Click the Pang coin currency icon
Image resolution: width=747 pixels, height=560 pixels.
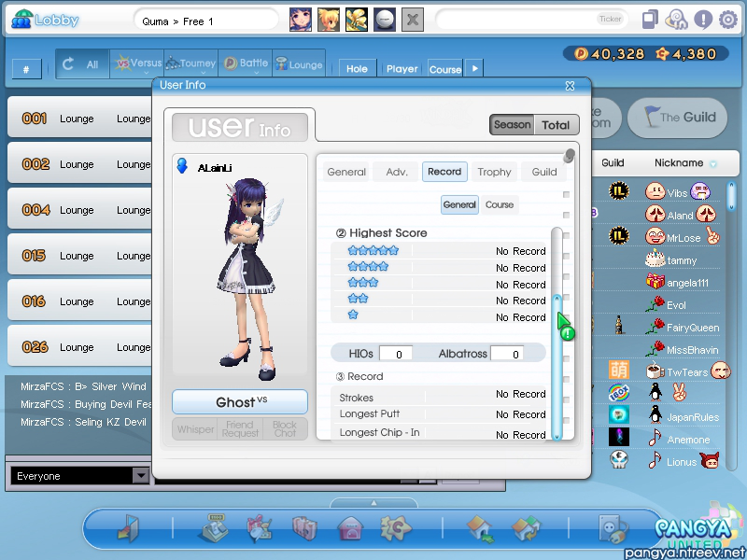tap(581, 54)
